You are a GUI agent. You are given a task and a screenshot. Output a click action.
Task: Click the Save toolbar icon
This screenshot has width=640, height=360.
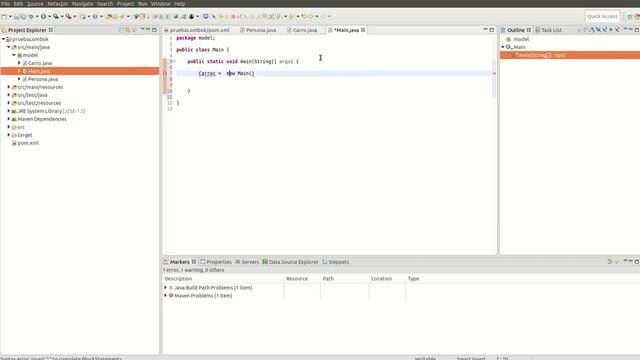point(17,16)
